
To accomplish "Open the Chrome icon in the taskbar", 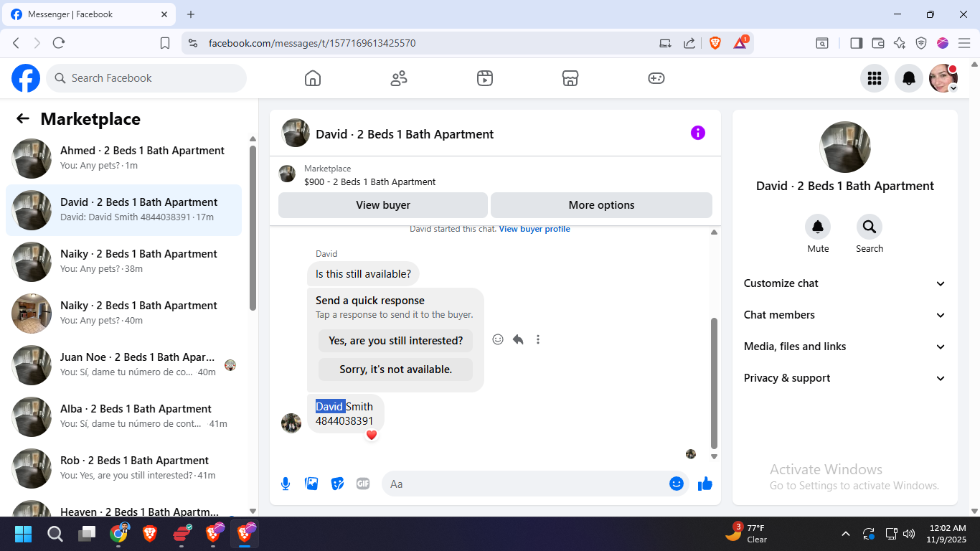I will 119,534.
